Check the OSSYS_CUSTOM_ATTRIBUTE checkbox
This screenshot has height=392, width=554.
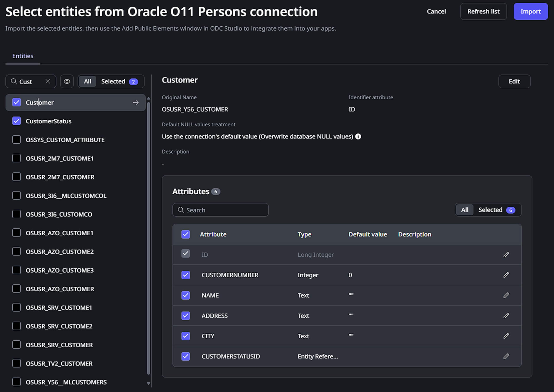click(16, 140)
